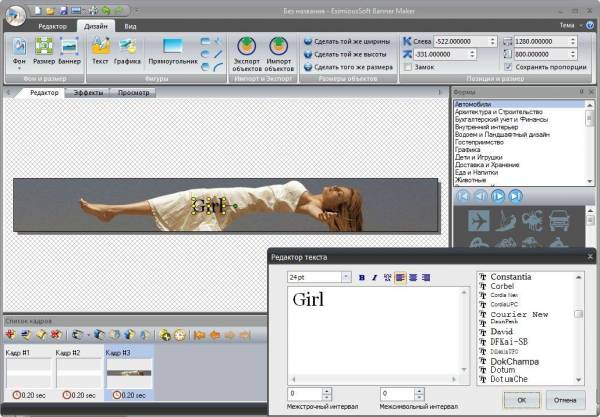Toggle italic in the text editor
The width and height of the screenshot is (600, 417).
tap(374, 277)
